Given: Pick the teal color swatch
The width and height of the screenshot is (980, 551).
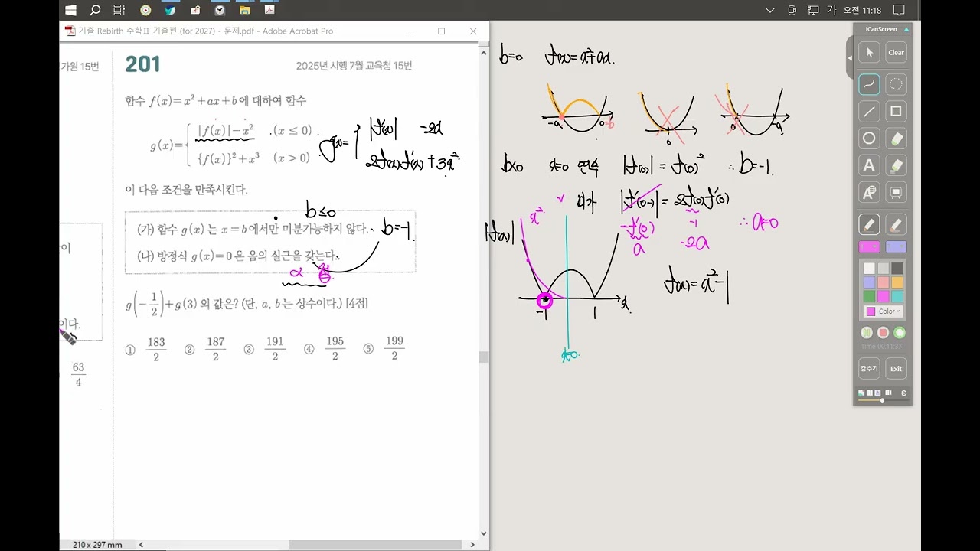Looking at the screenshot, I should pos(897,296).
